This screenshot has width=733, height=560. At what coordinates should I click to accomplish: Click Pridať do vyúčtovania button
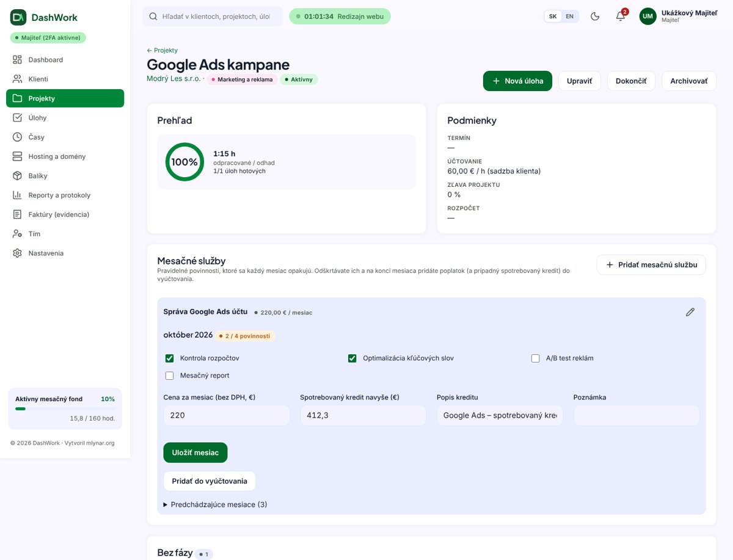pyautogui.click(x=210, y=481)
